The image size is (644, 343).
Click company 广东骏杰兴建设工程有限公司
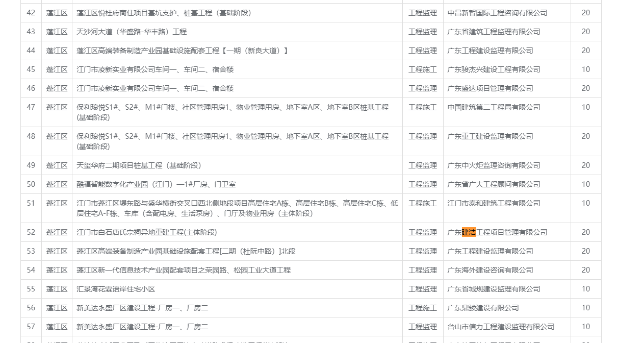[494, 69]
